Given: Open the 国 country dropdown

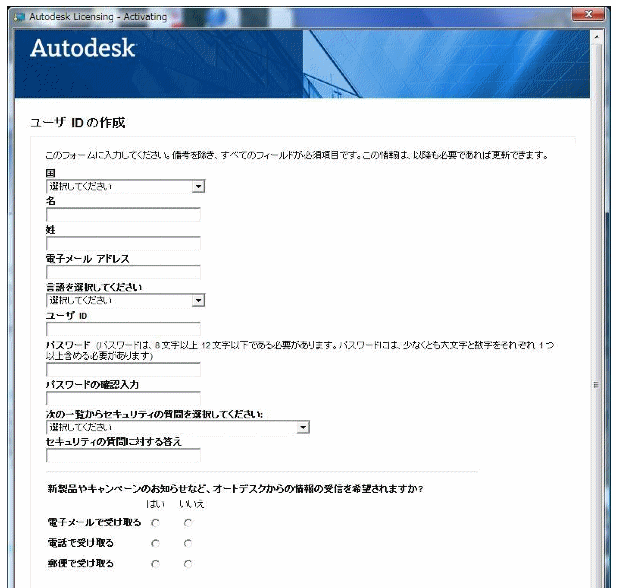Looking at the screenshot, I should pos(126,186).
